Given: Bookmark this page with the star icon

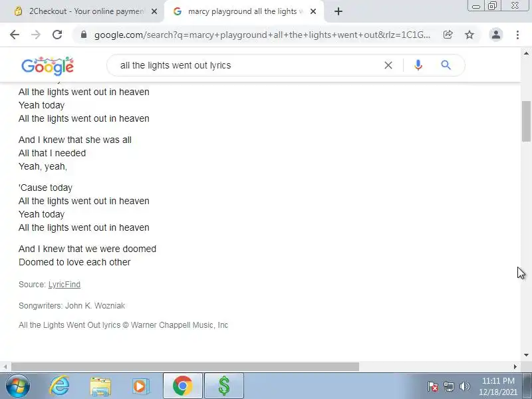Looking at the screenshot, I should (x=469, y=35).
